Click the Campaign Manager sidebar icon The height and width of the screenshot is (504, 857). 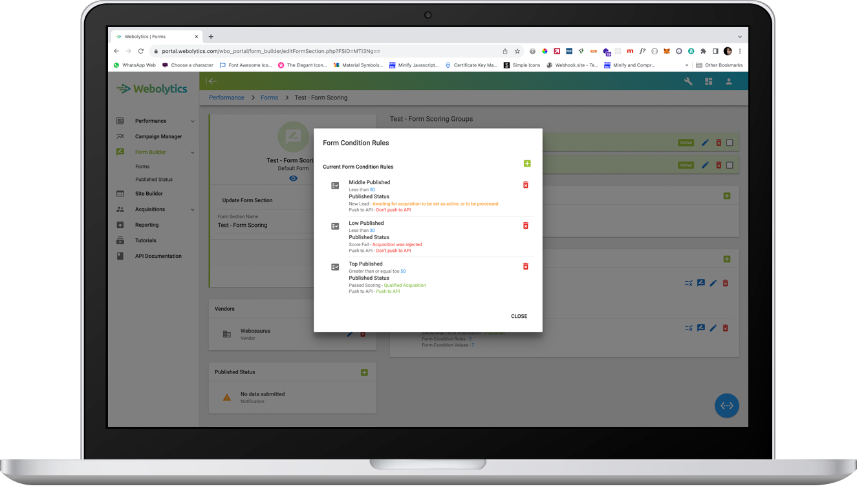pyautogui.click(x=120, y=137)
